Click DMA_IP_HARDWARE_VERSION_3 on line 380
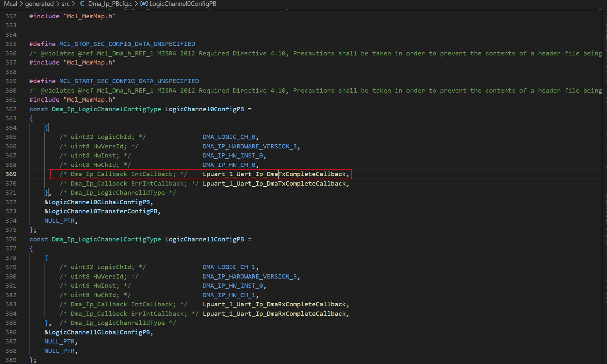607x364 pixels. click(250, 276)
